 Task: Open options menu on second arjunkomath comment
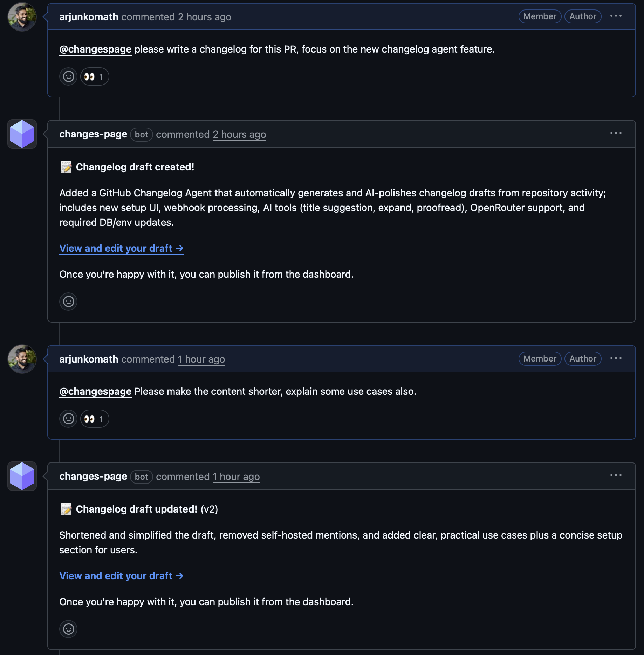pyautogui.click(x=616, y=358)
